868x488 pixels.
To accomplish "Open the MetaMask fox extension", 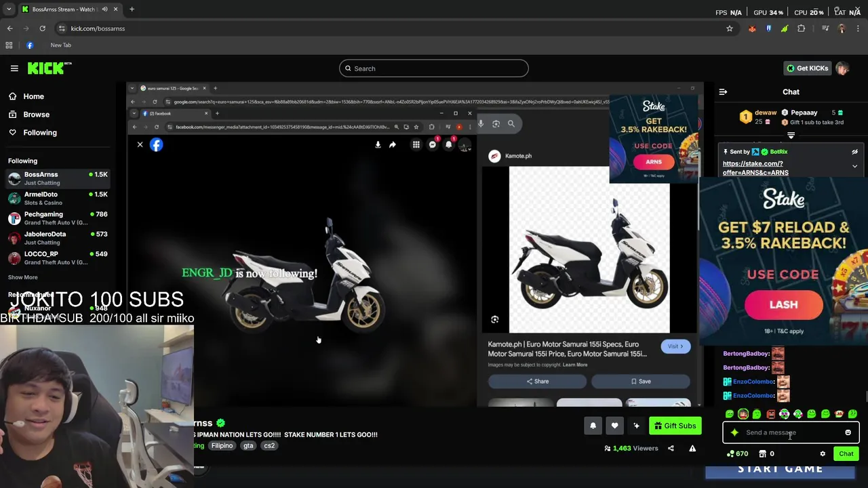I will (752, 28).
